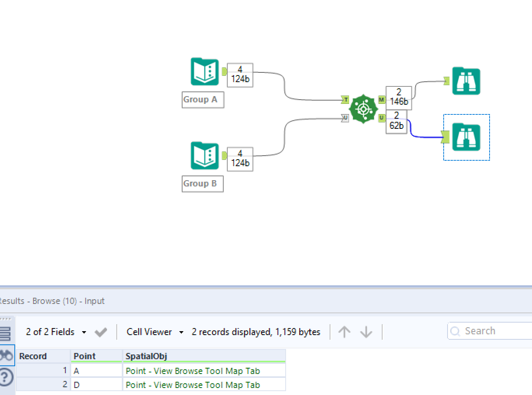
Task: Click '2 records displayed, 1,159 bytes' status text
Action: [256, 332]
